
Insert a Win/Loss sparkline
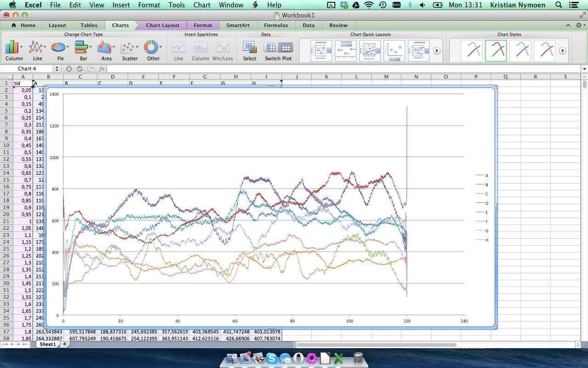click(223, 51)
